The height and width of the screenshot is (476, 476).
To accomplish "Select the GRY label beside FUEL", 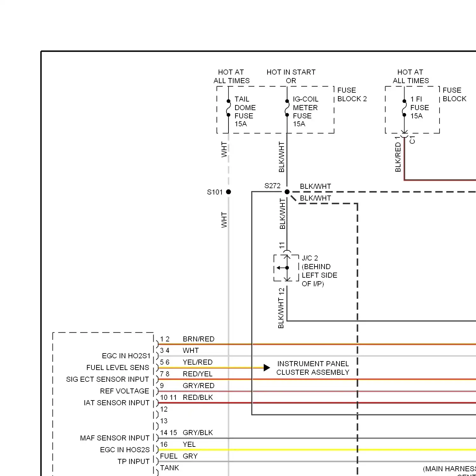I will pos(190,456).
